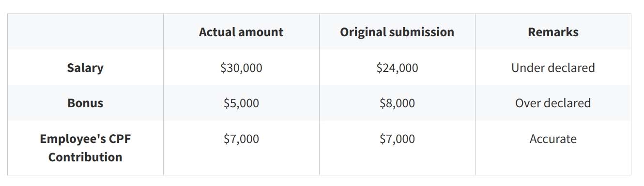The image size is (644, 186).
Task: Select the $24,000 original salary cell
Action: pyautogui.click(x=397, y=68)
